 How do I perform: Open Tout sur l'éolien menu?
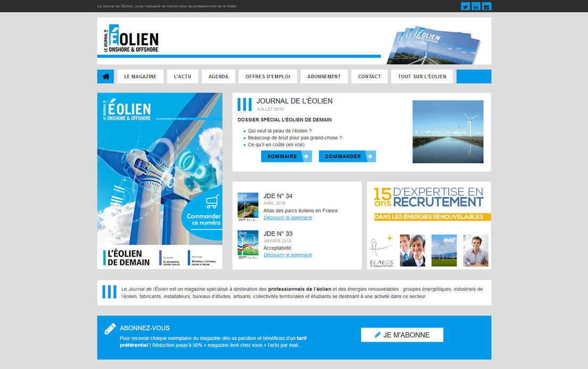(422, 77)
